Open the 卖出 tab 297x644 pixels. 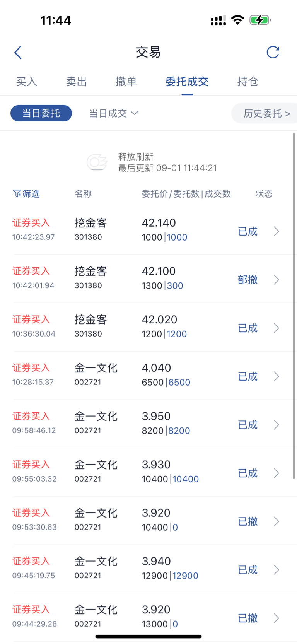pos(77,82)
